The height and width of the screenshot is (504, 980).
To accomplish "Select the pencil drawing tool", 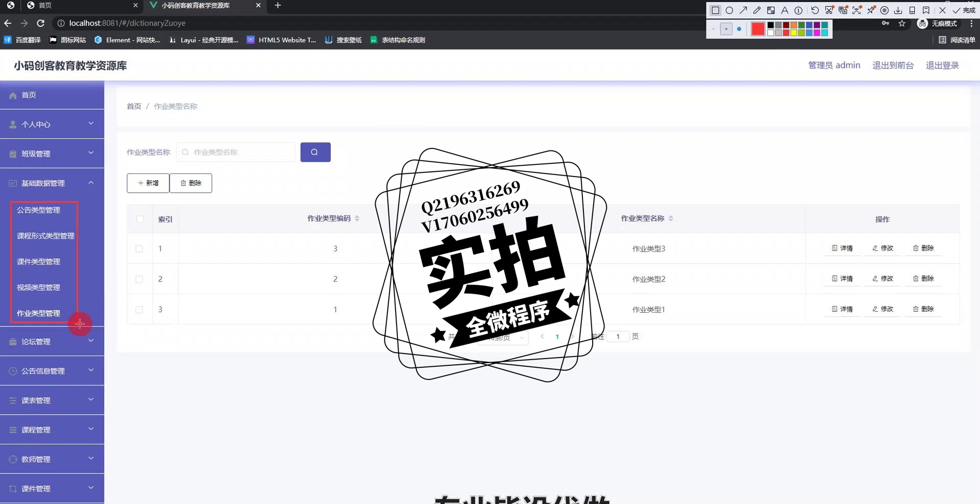I will click(x=757, y=10).
